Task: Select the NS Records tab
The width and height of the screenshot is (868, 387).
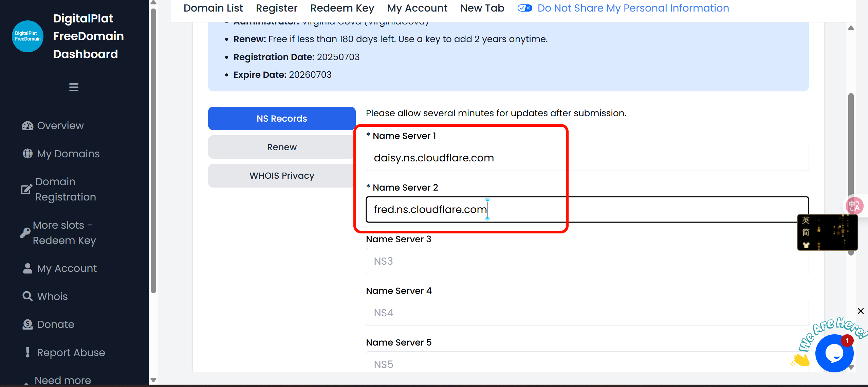Action: 281,119
